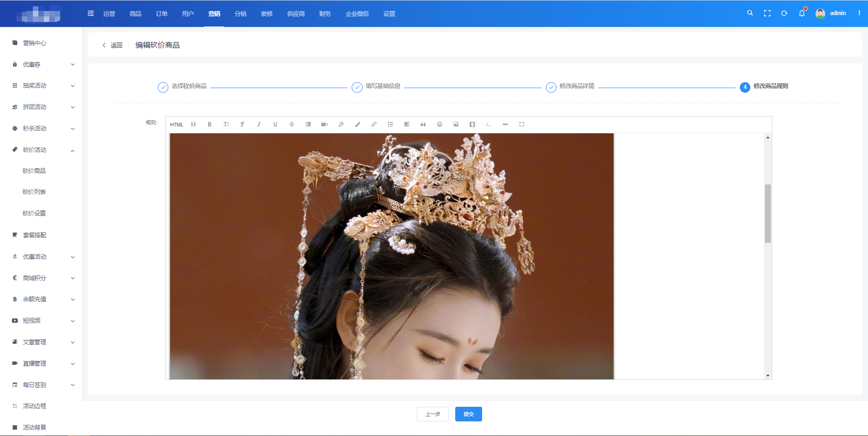Insert a bulleted list

pos(390,124)
